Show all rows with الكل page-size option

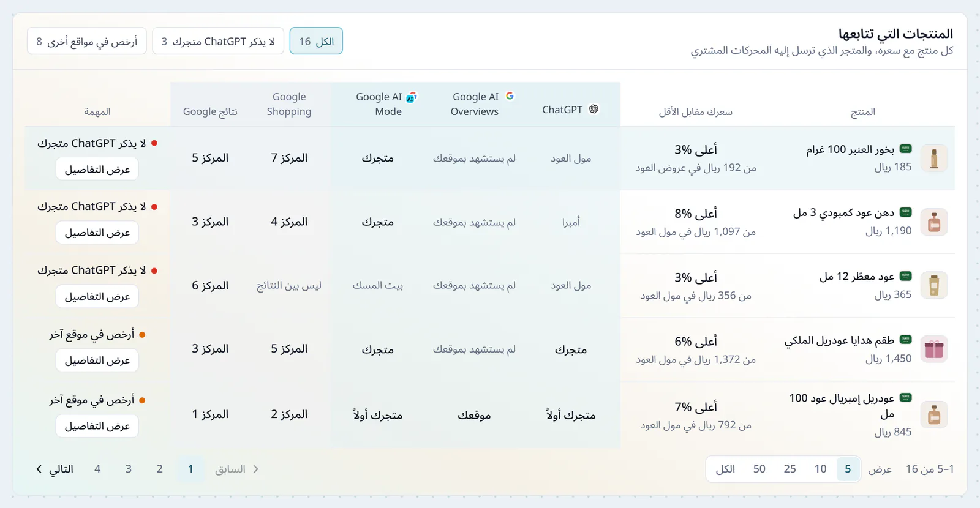click(725, 469)
